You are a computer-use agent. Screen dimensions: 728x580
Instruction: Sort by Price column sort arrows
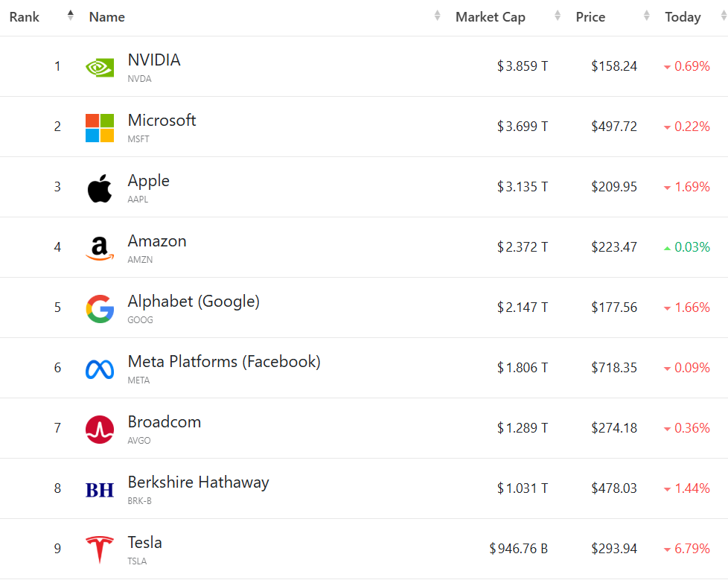[647, 16]
